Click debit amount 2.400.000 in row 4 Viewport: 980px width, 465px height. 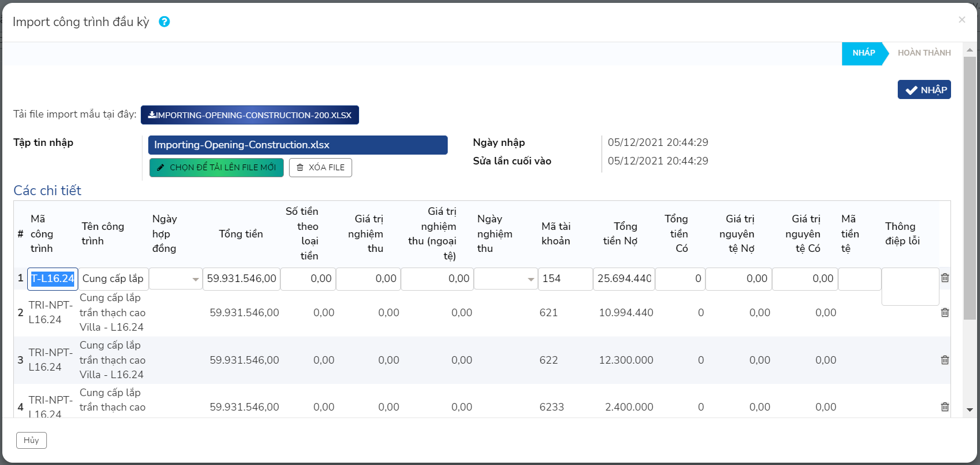(629, 407)
